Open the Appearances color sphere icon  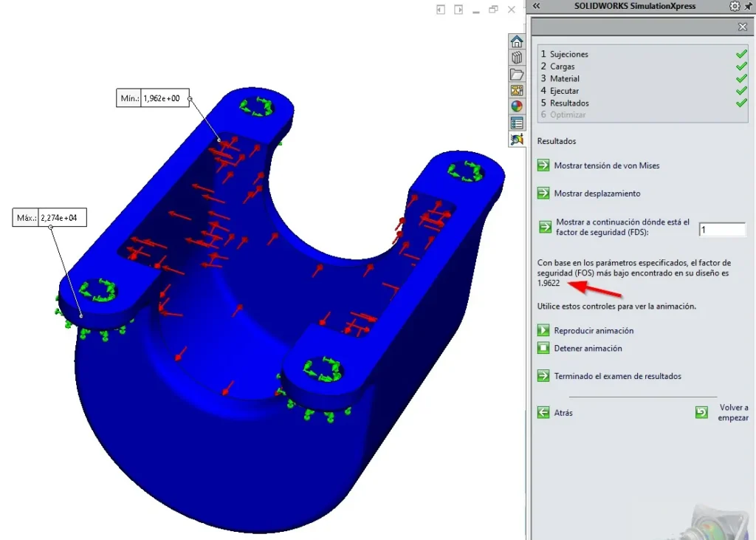tap(516, 106)
